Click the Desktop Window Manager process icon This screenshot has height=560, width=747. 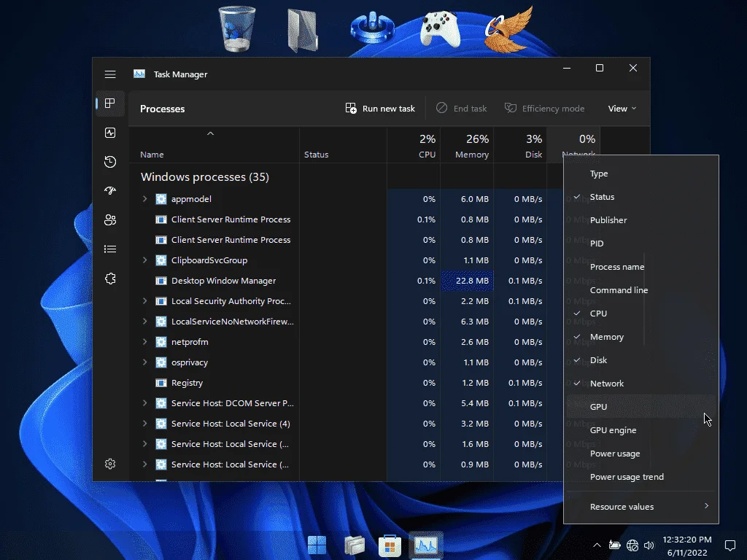pyautogui.click(x=161, y=281)
